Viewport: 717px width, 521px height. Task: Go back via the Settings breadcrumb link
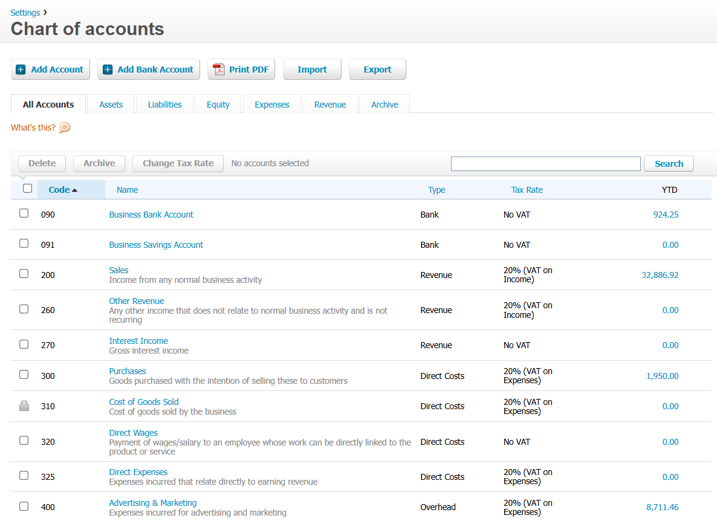click(25, 13)
